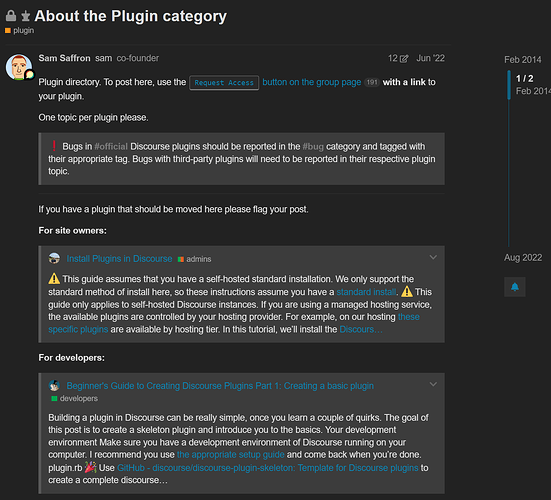Screen dimensions: 551x500
Task: Open the developers category badge
Action: (x=74, y=398)
